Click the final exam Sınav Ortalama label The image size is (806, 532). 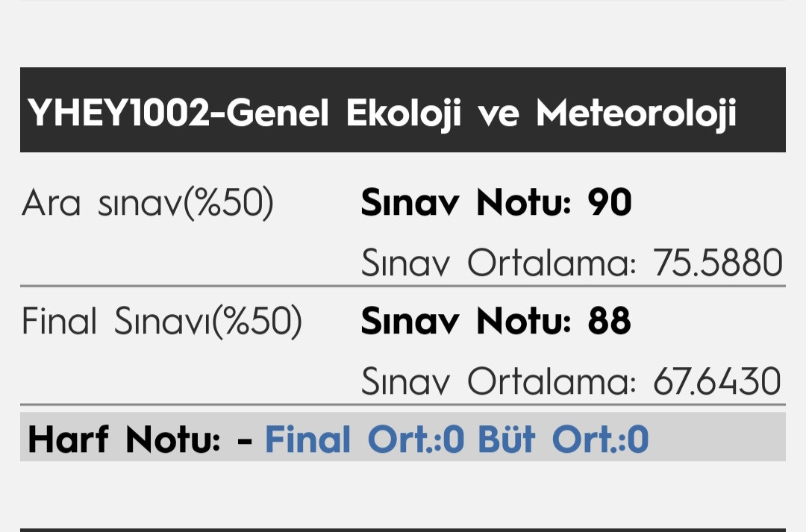click(x=499, y=381)
